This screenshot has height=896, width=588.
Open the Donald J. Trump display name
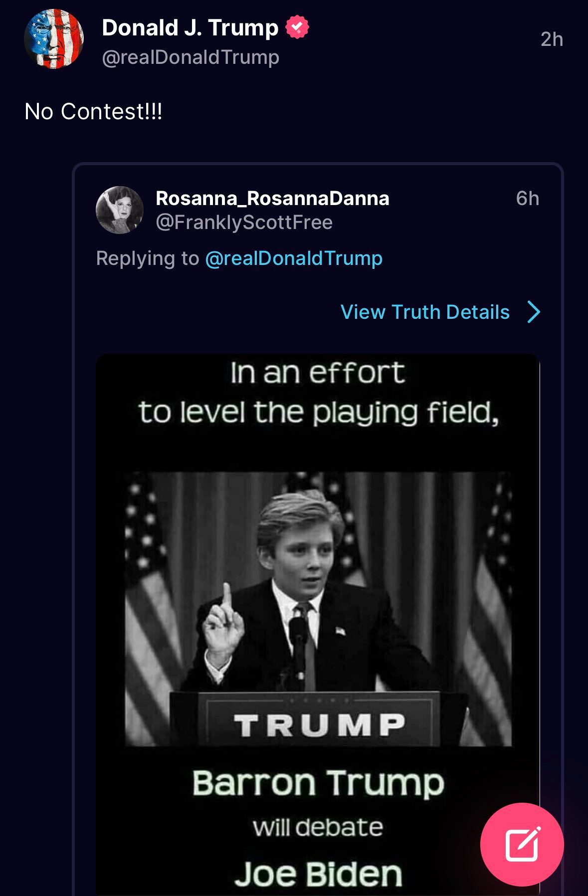tap(190, 27)
